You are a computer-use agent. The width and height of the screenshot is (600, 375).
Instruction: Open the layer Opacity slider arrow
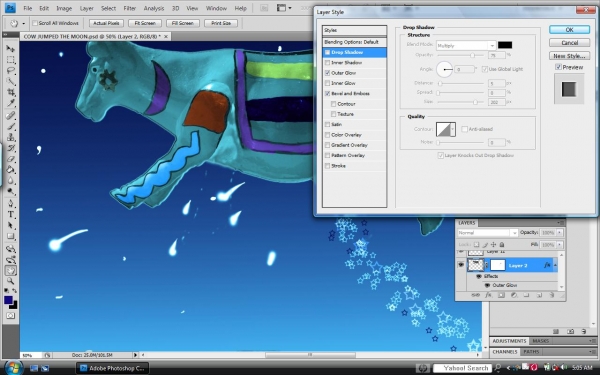pyautogui.click(x=559, y=233)
